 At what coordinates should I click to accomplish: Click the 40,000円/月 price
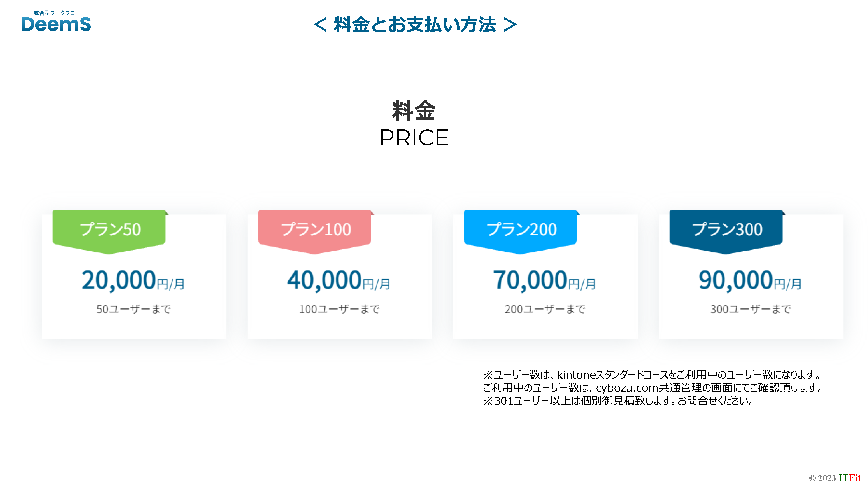point(339,280)
